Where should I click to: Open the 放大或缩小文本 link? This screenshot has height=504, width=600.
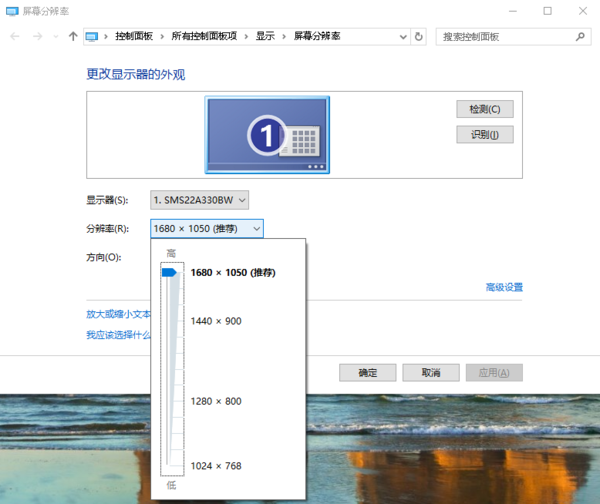pos(118,314)
